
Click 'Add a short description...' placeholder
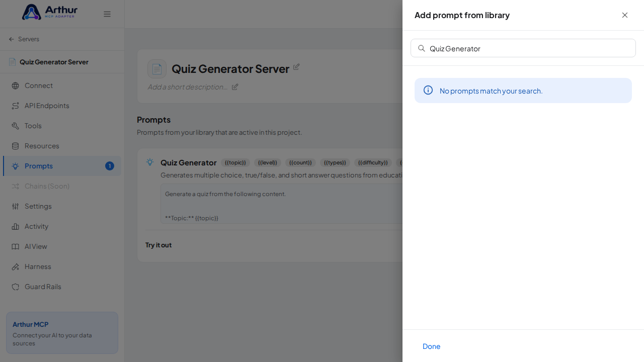coord(188,86)
